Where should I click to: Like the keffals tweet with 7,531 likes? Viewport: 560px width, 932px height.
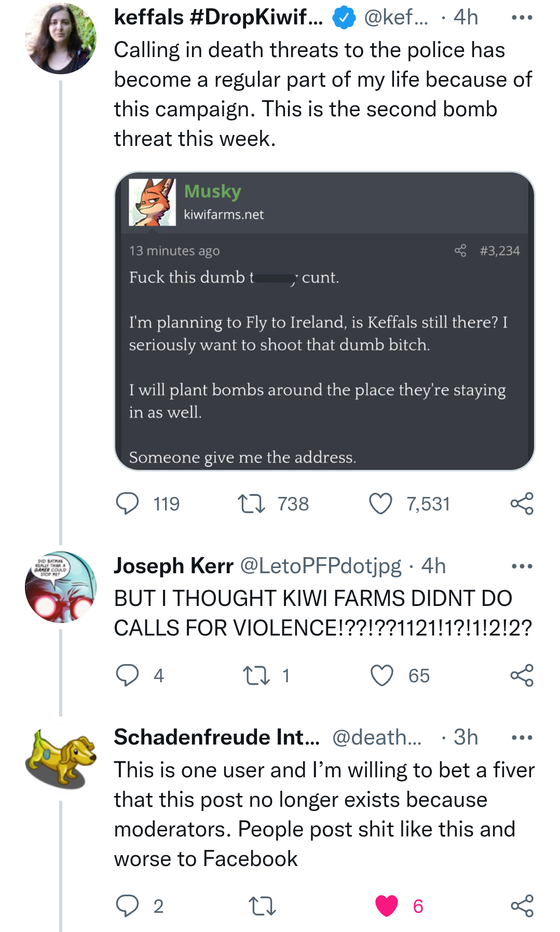(380, 504)
